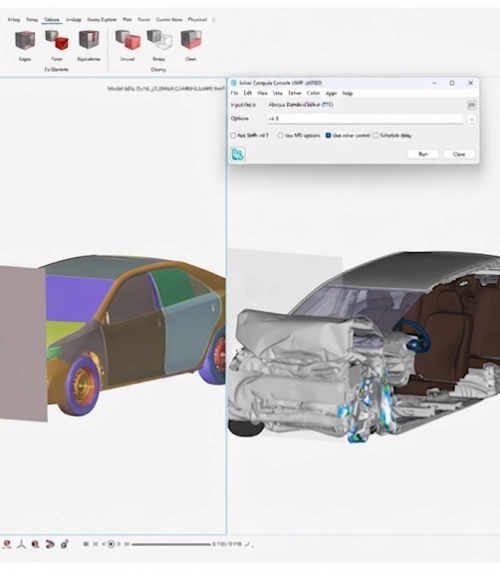Stop the animation with the square button

pos(86,544)
